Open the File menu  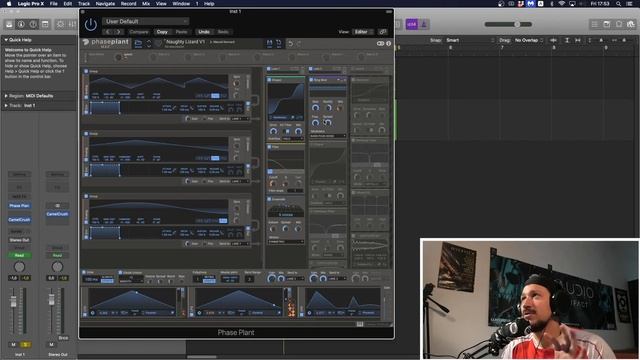point(53,4)
